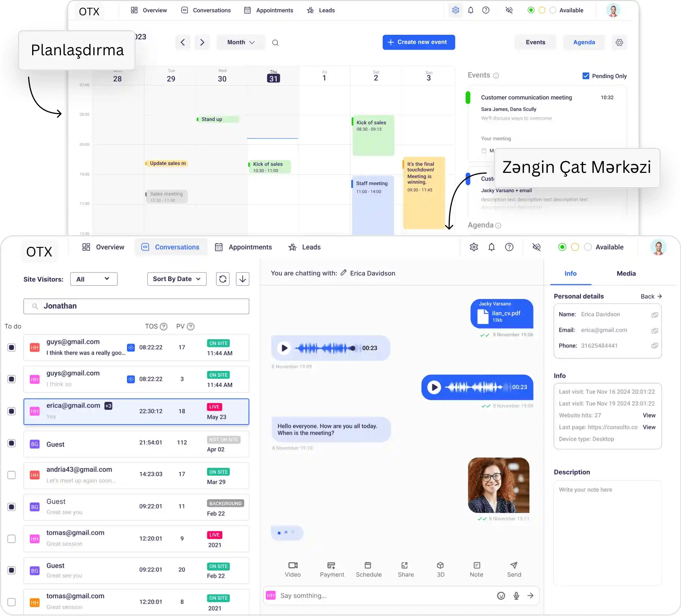This screenshot has width=681, height=616.
Task: Copy Erica Davidson's email address
Action: click(654, 331)
